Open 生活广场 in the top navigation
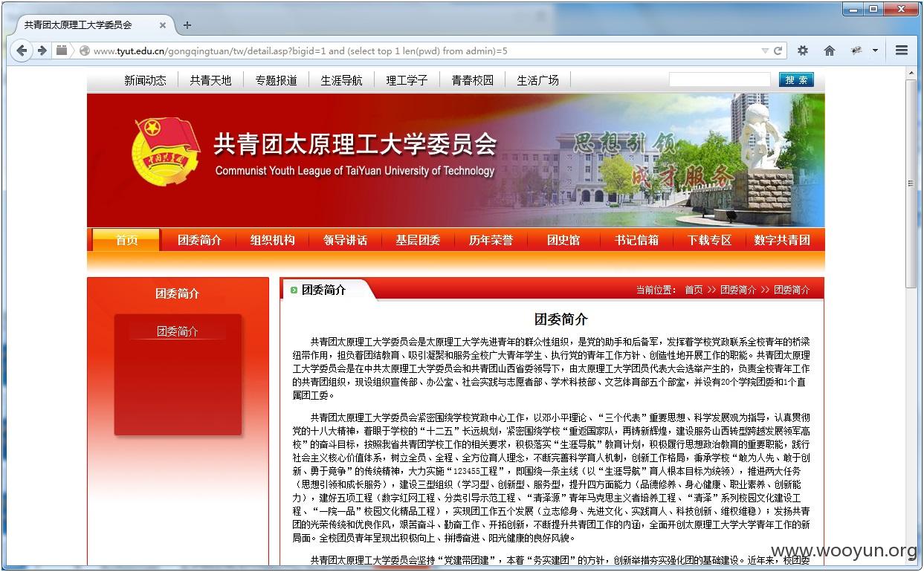The width and height of the screenshot is (924, 572). [537, 80]
